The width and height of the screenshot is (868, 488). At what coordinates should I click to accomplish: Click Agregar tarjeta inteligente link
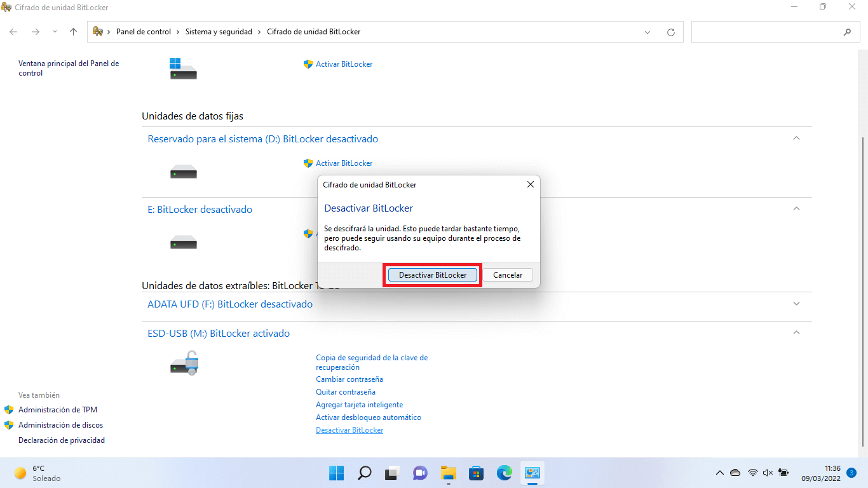(x=359, y=405)
